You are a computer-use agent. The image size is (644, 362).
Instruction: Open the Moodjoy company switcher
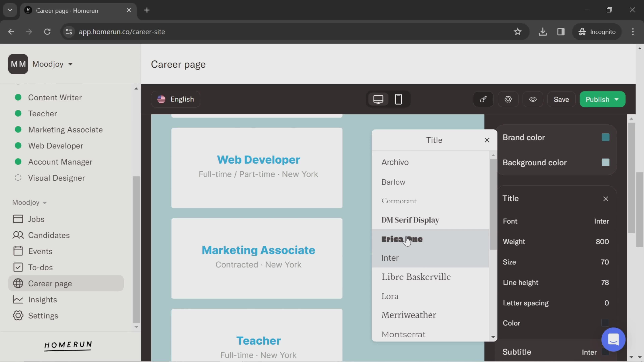coord(52,64)
